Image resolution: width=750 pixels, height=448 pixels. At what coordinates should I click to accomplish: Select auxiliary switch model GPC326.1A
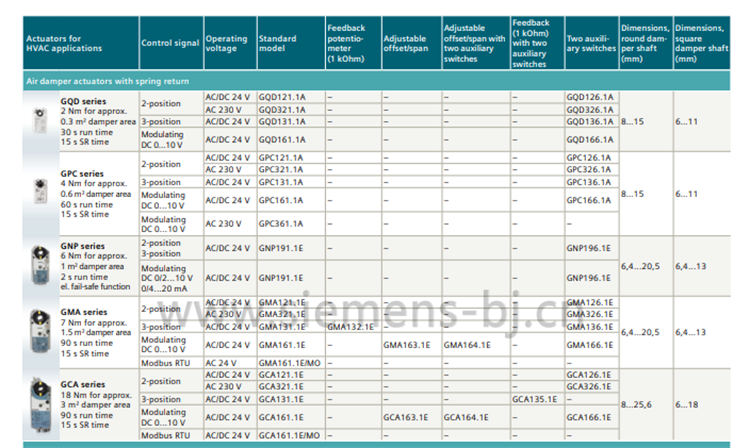pyautogui.click(x=589, y=169)
